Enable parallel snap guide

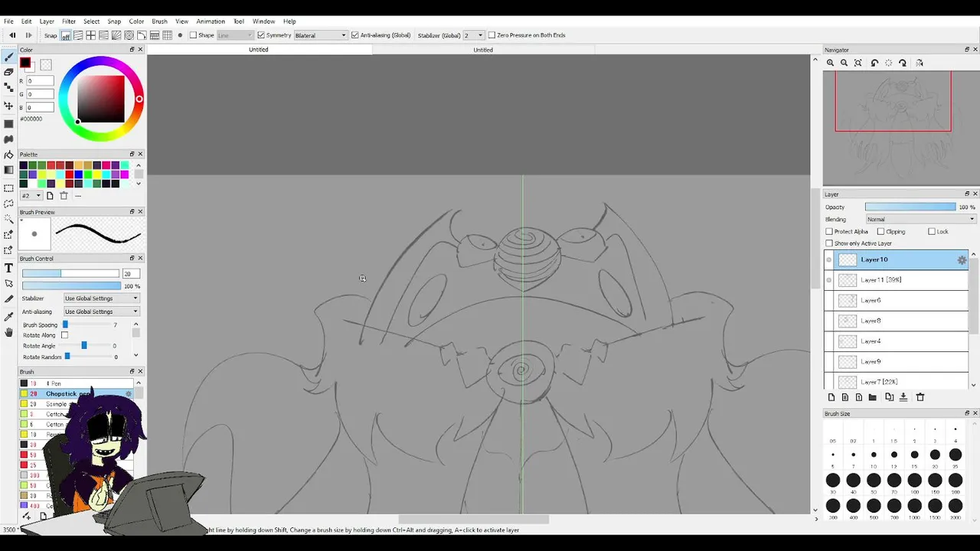click(78, 35)
